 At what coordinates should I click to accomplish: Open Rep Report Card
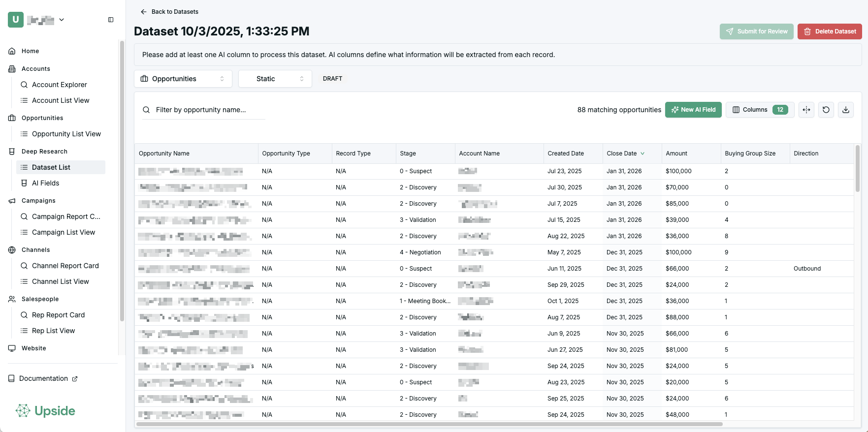tap(58, 315)
